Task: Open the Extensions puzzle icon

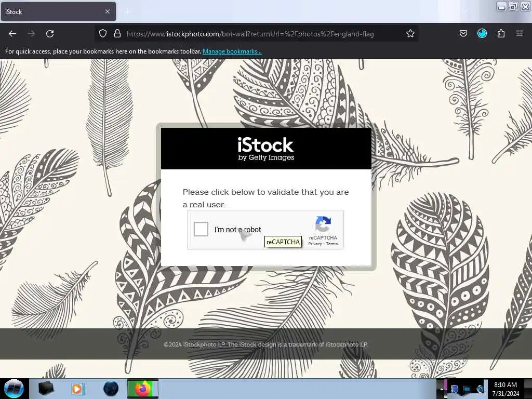Action: 501,34
